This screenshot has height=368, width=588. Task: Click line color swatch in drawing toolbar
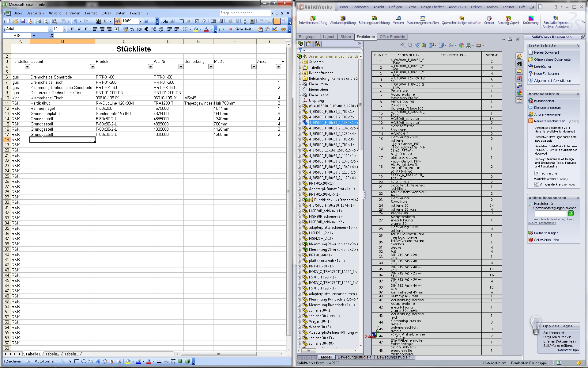[138, 361]
